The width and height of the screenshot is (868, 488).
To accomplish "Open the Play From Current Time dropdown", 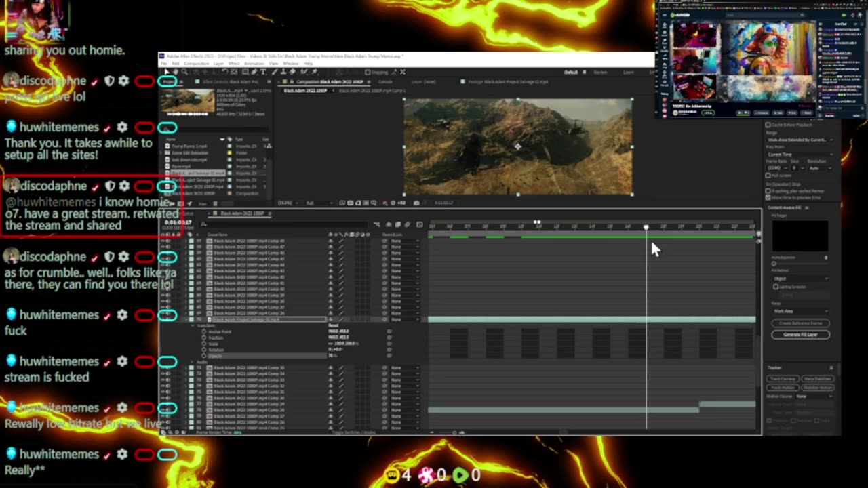I will pos(800,155).
